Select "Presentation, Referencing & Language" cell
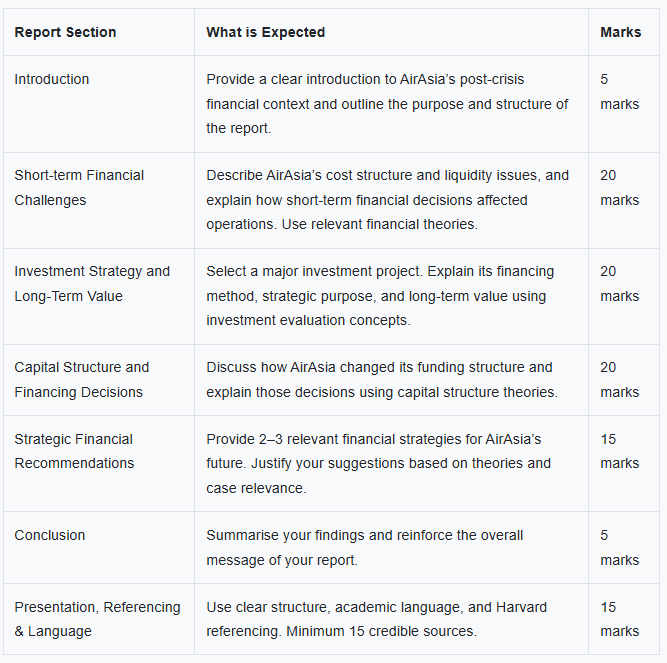667x663 pixels. [x=97, y=619]
